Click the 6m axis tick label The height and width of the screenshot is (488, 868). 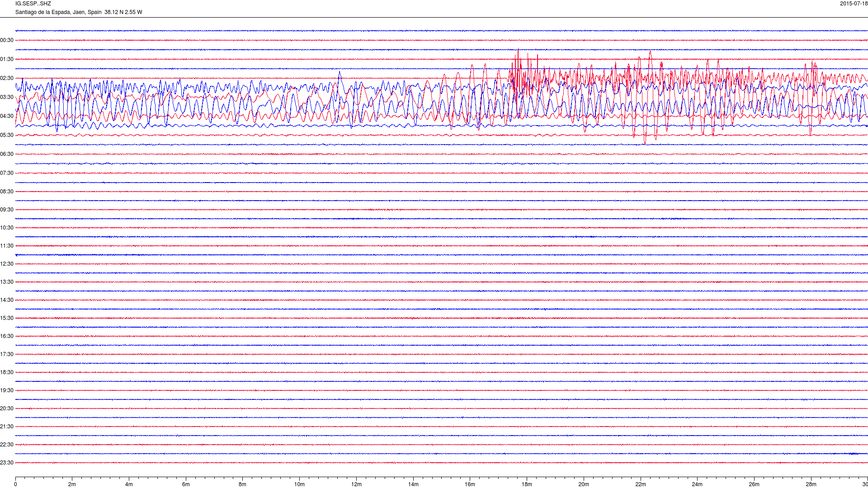[186, 484]
